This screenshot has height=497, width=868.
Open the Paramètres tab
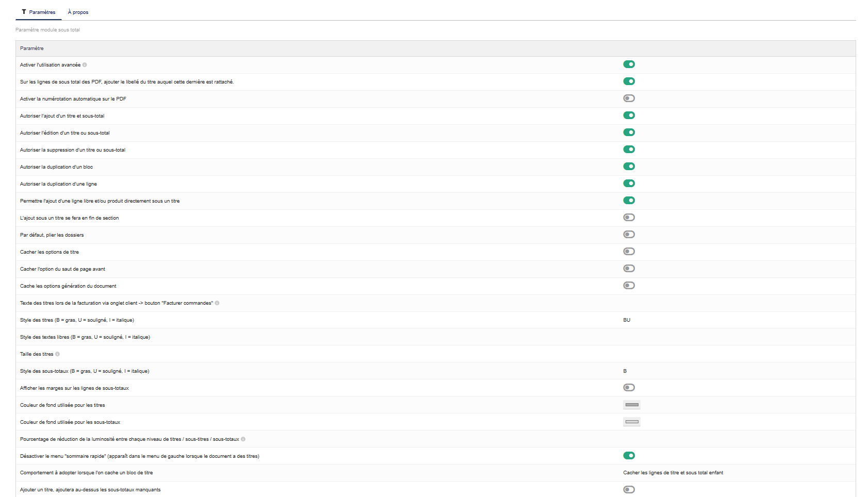[39, 12]
